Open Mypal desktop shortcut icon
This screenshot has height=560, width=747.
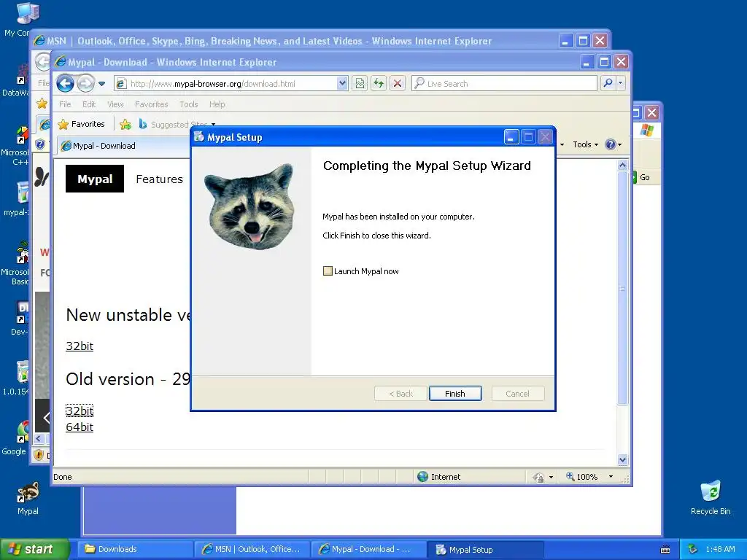[x=28, y=498]
